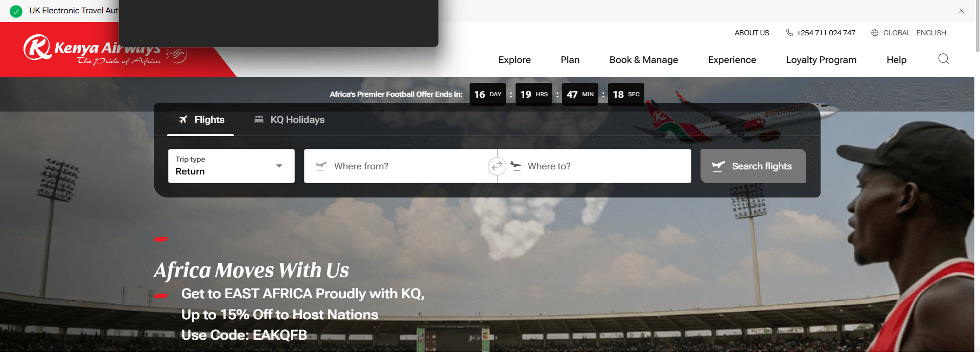Viewport: 980px width, 353px height.
Task: Expand the Trip type dropdown
Action: click(x=231, y=166)
